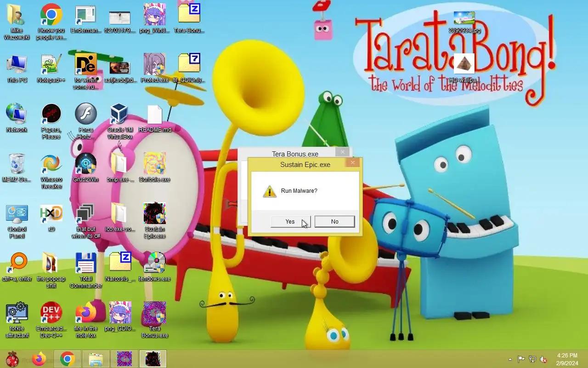Viewport: 588px width, 368px height.
Task: Switch to Tera Bonus.exe taskbar button
Action: [x=124, y=359]
